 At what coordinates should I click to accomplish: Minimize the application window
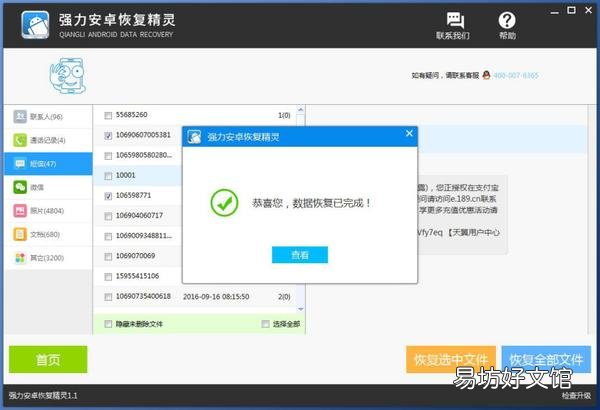click(554, 11)
